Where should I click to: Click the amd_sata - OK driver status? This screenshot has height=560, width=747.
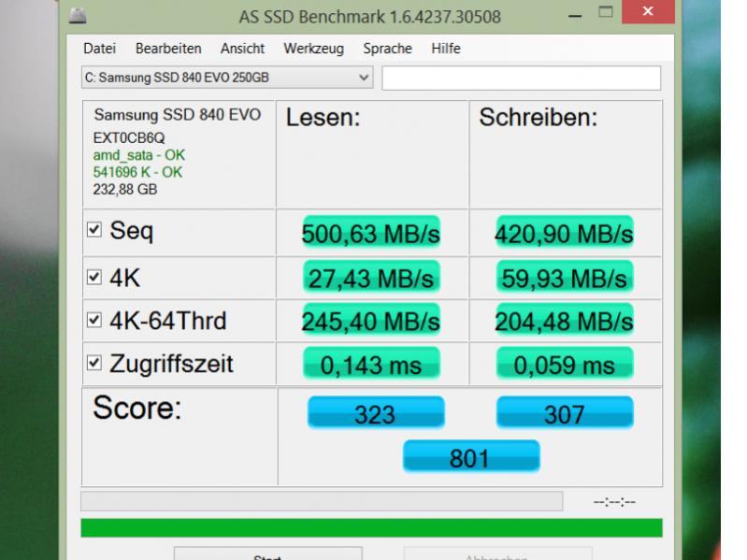point(139,155)
